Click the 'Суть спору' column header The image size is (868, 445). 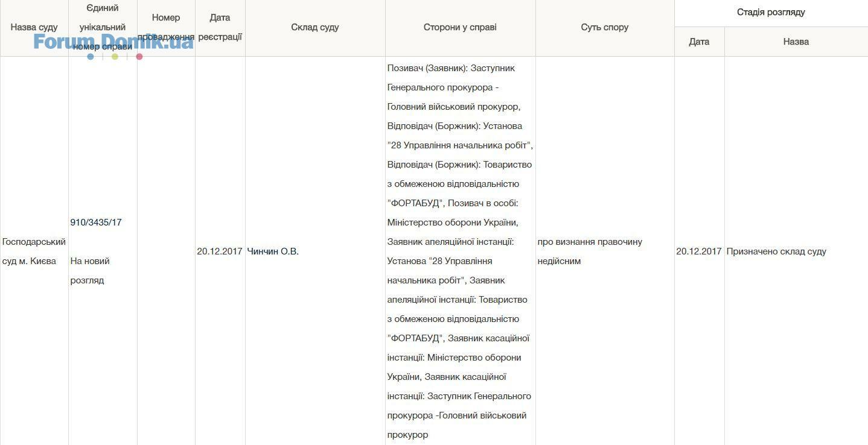pyautogui.click(x=604, y=27)
